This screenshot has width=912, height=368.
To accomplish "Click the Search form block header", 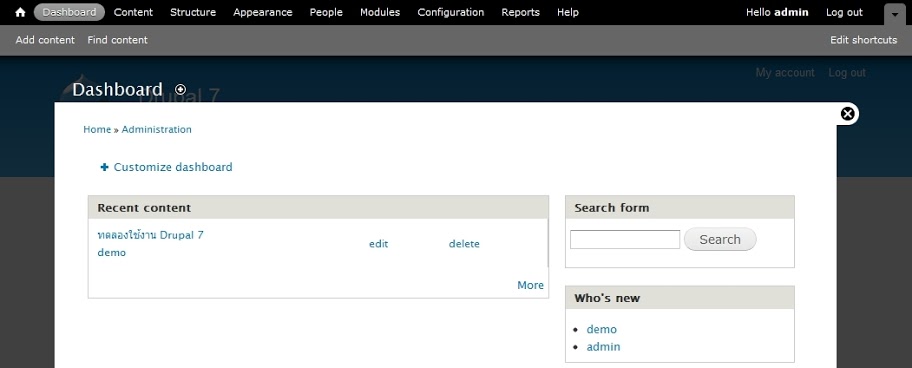I will [680, 208].
